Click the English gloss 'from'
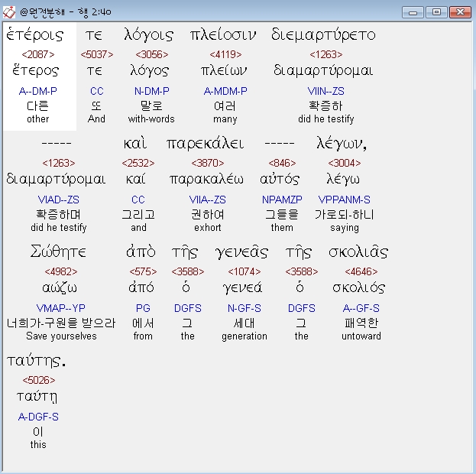Viewport: 476px width, 474px height. pos(143,336)
